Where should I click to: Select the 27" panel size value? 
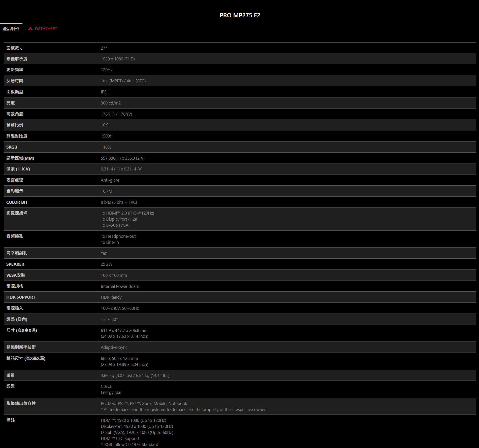tap(104, 48)
